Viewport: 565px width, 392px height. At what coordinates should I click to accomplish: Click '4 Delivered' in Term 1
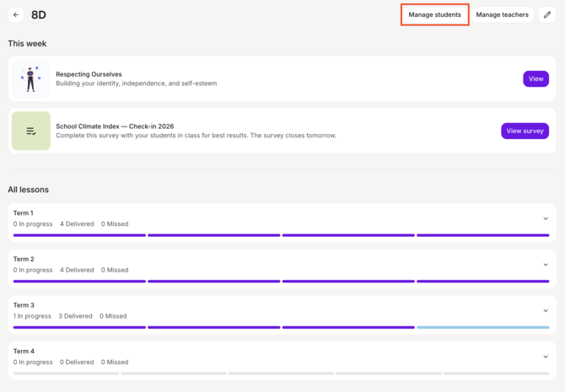(x=77, y=223)
